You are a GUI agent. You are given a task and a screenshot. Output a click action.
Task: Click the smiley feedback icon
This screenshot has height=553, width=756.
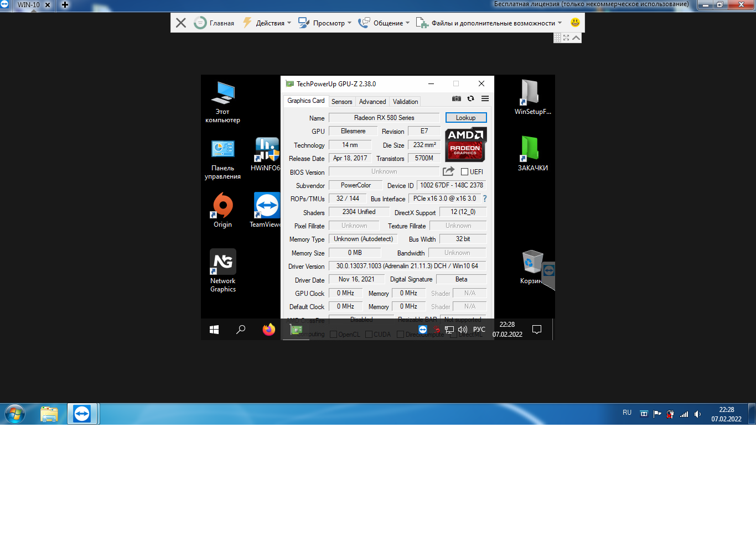click(575, 23)
